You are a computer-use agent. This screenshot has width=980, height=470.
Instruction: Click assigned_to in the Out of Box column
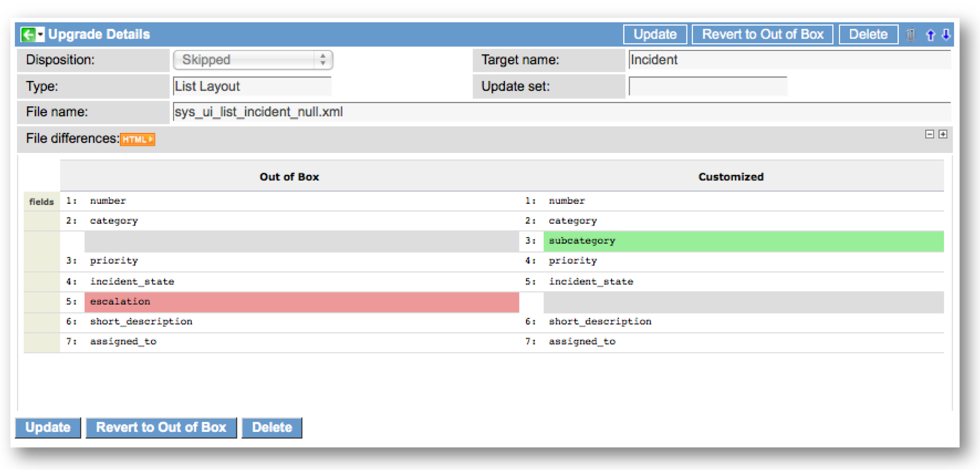point(123,342)
